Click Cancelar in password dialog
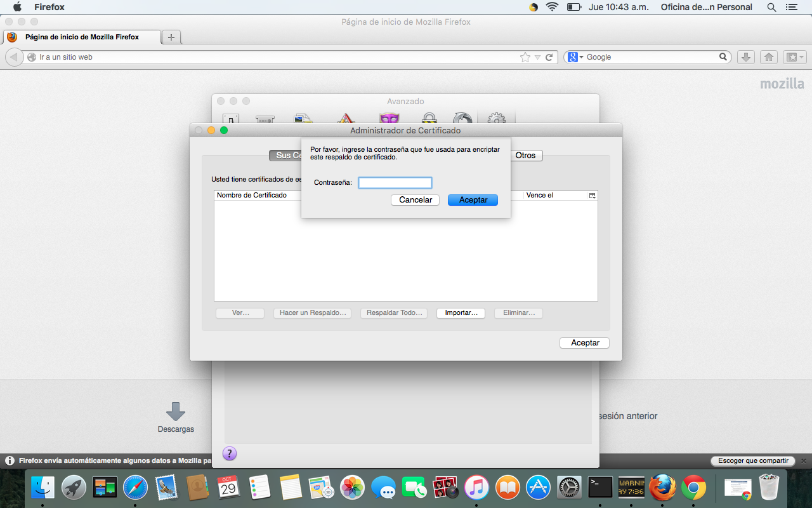 (x=416, y=200)
